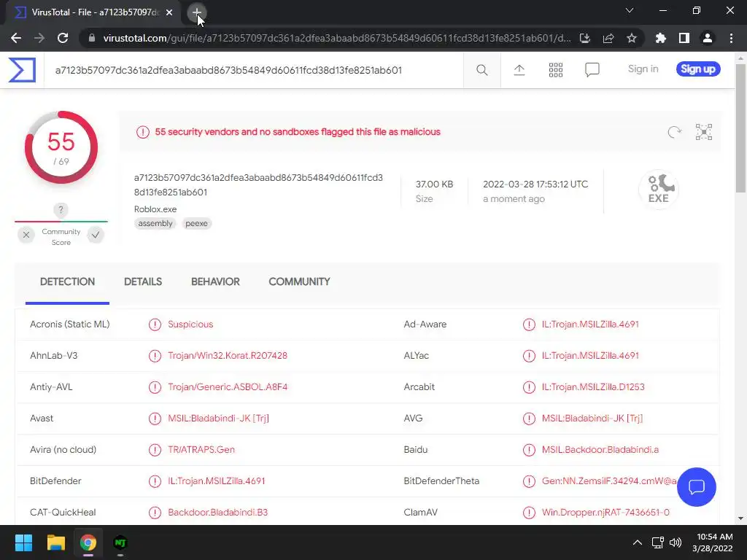Click the scrollbar down arrow
747x560 pixels.
740,518
